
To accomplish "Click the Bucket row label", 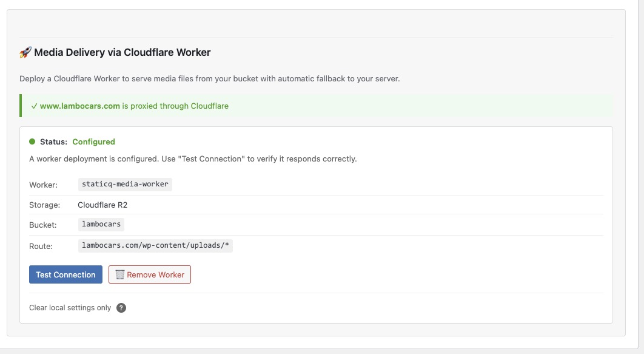I will coord(42,225).
